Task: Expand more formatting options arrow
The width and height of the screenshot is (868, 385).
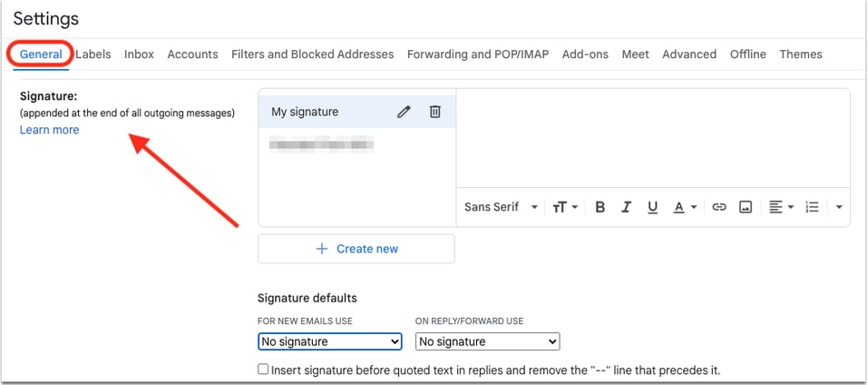Action: (x=839, y=207)
